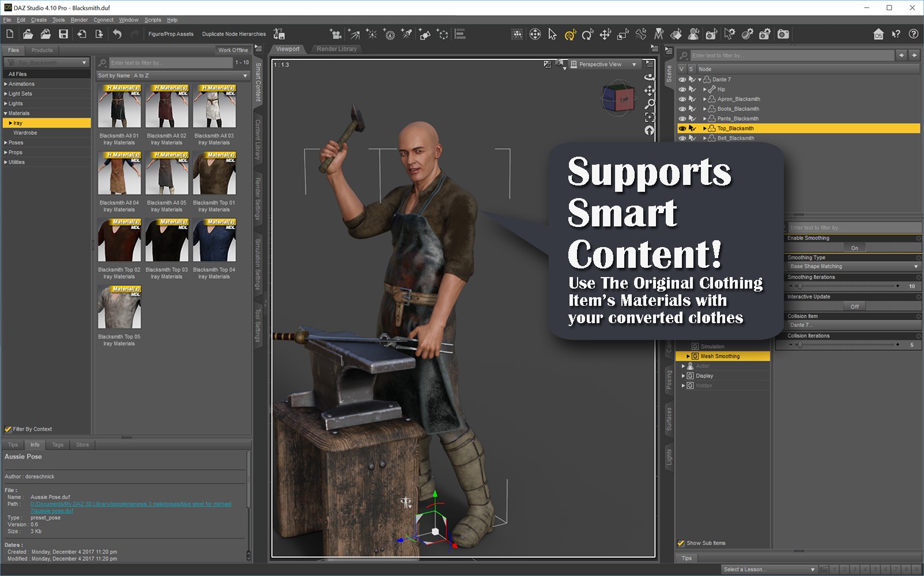Image resolution: width=924 pixels, height=576 pixels.
Task: Click Duplicate Node Hierarchies button
Action: [234, 34]
